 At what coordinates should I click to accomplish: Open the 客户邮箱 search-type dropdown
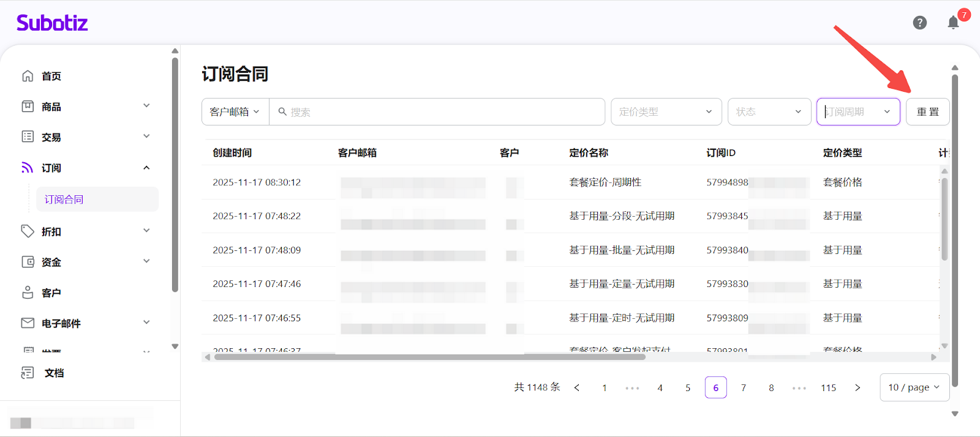click(235, 112)
